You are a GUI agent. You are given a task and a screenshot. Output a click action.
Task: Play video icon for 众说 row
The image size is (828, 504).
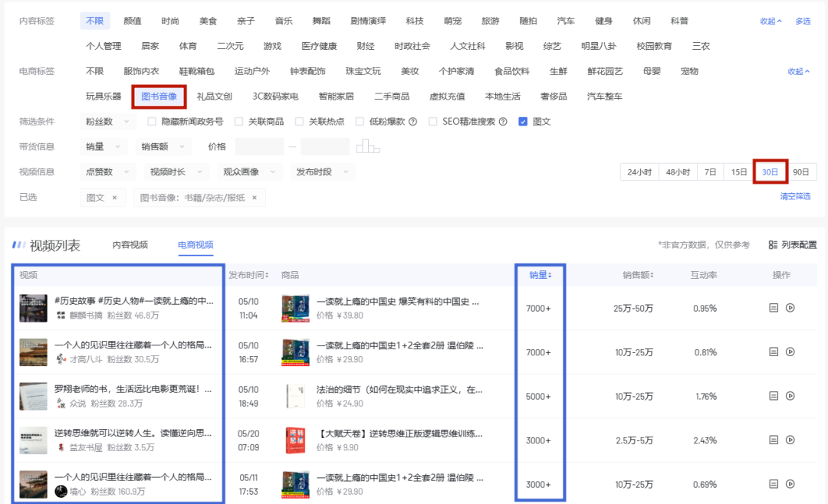790,396
